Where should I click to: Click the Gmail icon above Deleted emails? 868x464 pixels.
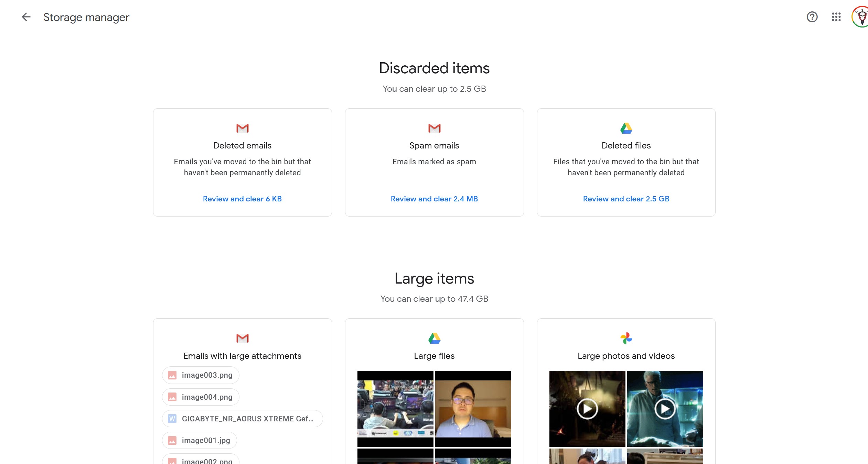click(x=242, y=128)
